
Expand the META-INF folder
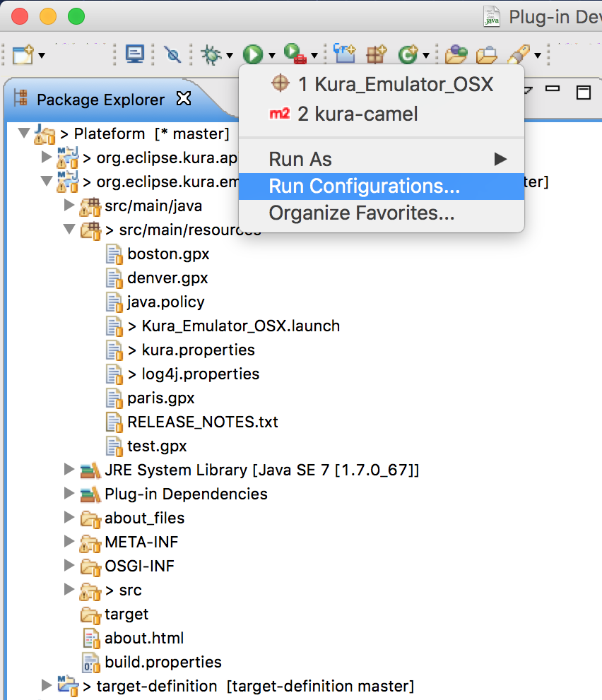(x=69, y=542)
